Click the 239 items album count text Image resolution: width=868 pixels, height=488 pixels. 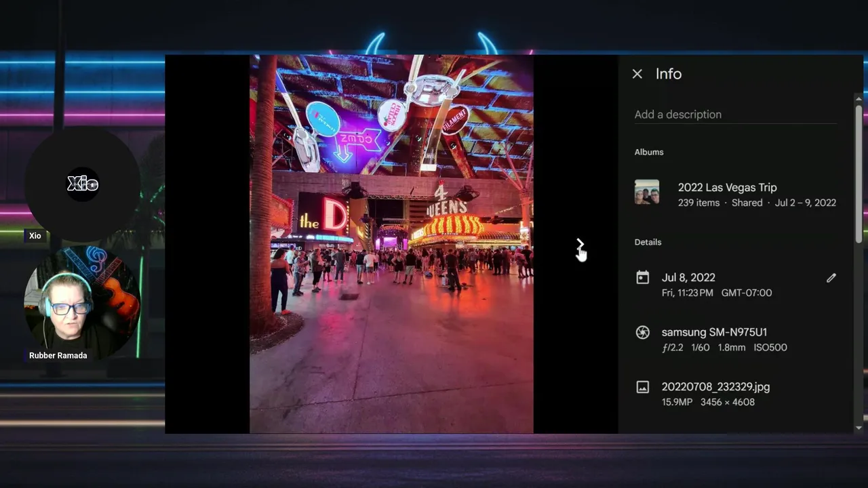click(x=698, y=203)
